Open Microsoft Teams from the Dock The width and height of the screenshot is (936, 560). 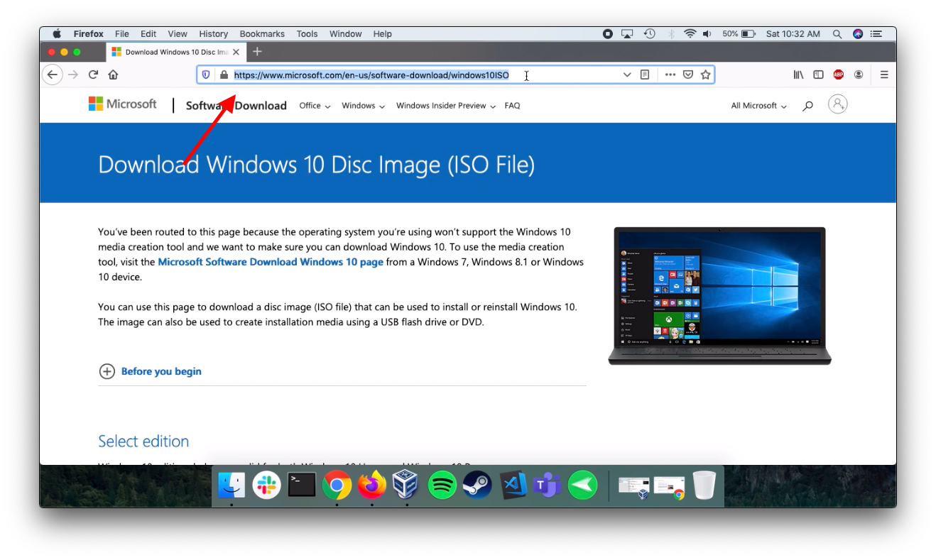click(547, 485)
